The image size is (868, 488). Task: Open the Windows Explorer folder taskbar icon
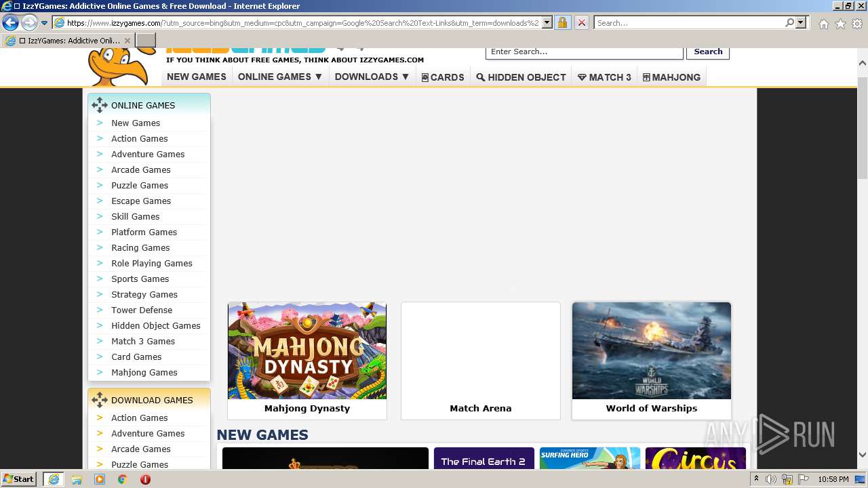coord(77,479)
